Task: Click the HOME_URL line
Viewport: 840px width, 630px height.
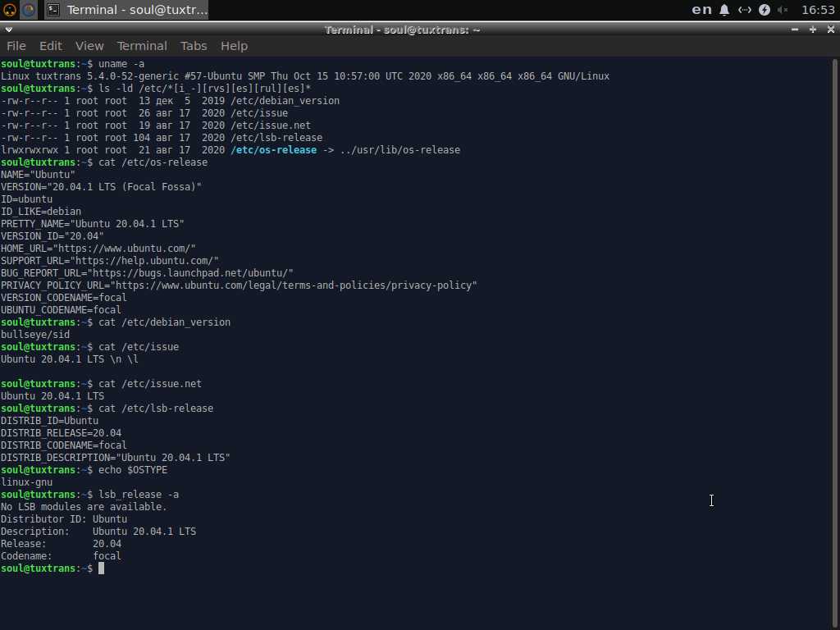Action: (x=98, y=249)
